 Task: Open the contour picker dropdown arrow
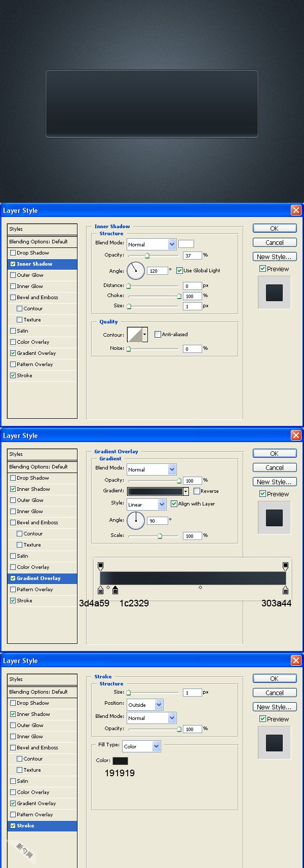click(x=145, y=335)
